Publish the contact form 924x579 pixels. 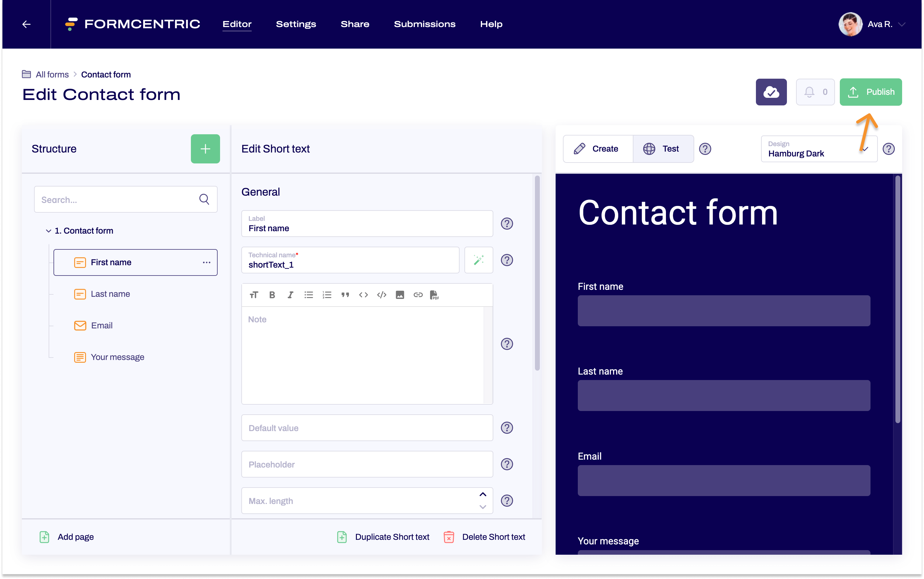pyautogui.click(x=871, y=92)
